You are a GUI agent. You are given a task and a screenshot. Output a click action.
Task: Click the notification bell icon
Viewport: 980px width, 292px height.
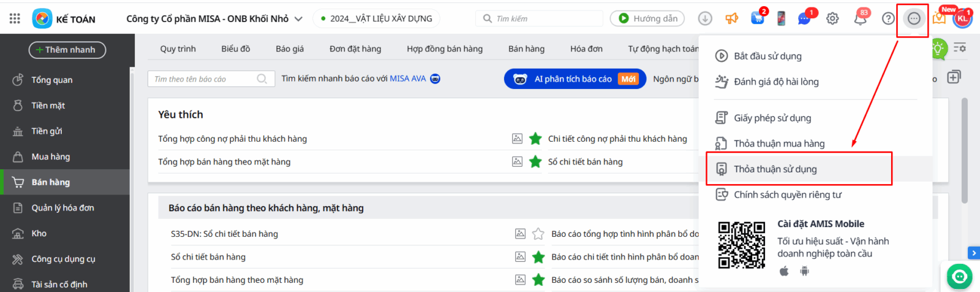(x=860, y=18)
